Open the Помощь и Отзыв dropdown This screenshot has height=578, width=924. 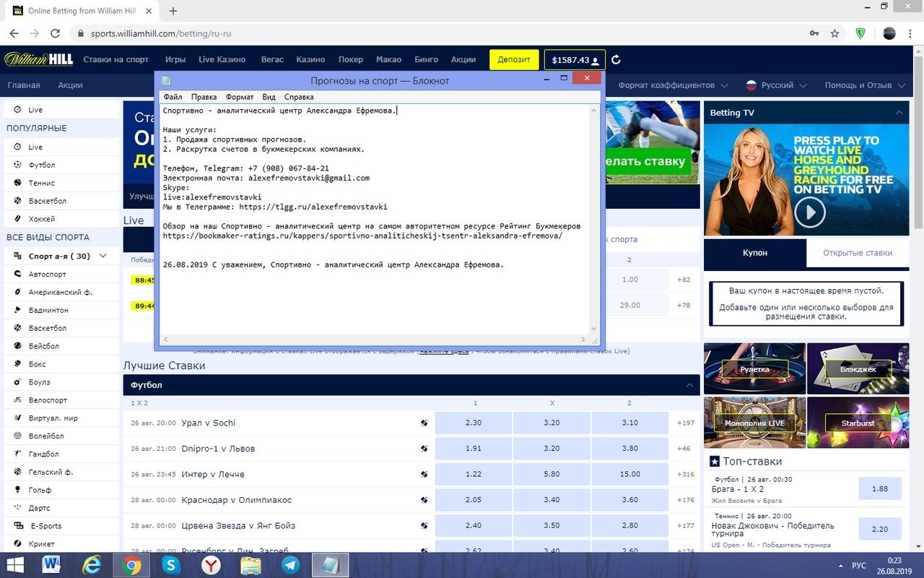coord(864,85)
